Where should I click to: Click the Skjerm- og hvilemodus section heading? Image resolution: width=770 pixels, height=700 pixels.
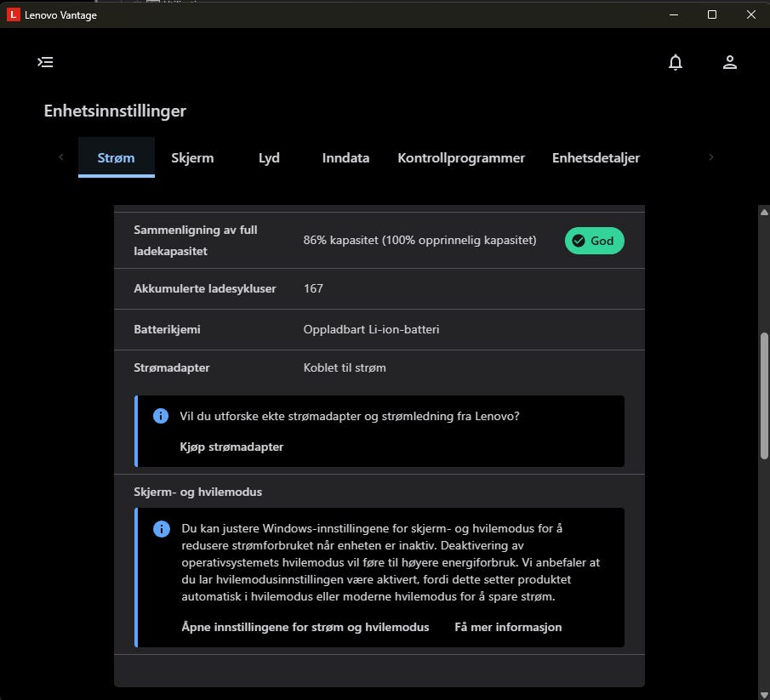pos(198,492)
